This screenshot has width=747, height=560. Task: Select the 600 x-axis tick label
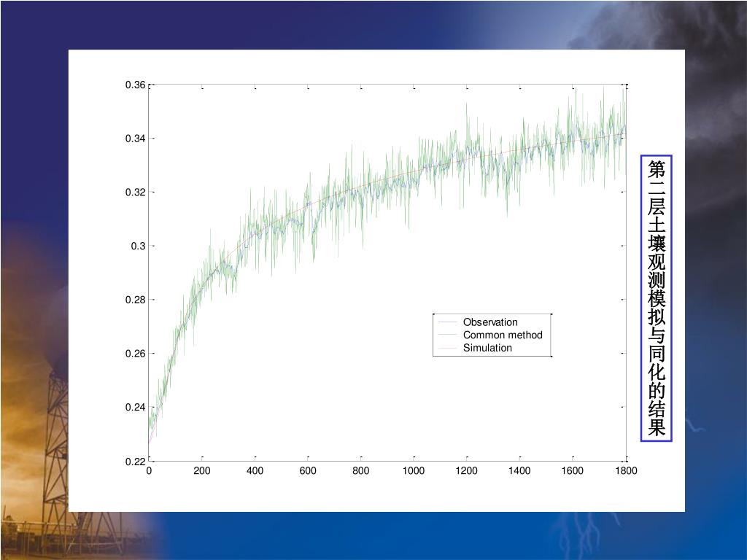coord(308,471)
